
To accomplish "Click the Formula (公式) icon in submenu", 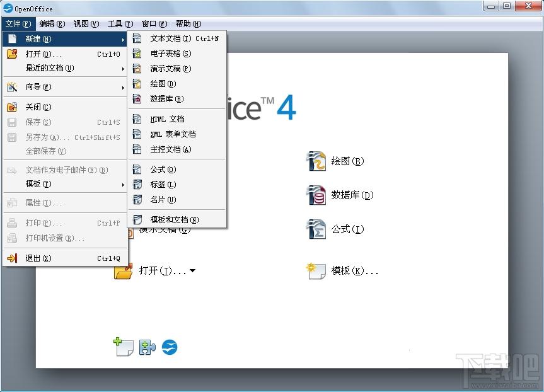I will 137,170.
